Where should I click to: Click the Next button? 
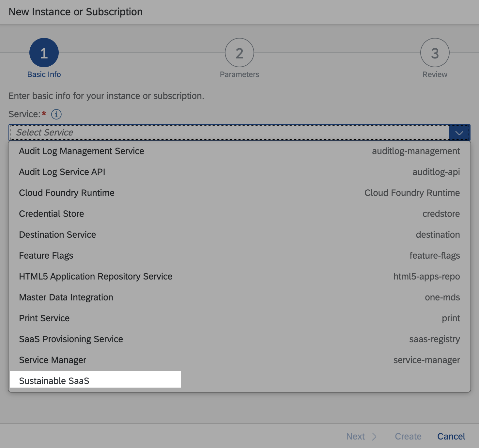[362, 437]
